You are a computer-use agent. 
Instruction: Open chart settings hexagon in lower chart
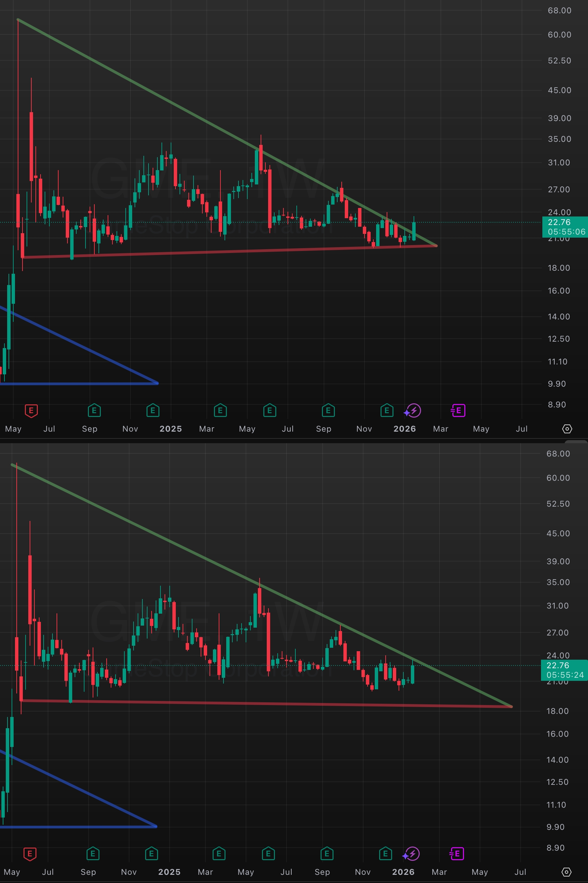(566, 872)
